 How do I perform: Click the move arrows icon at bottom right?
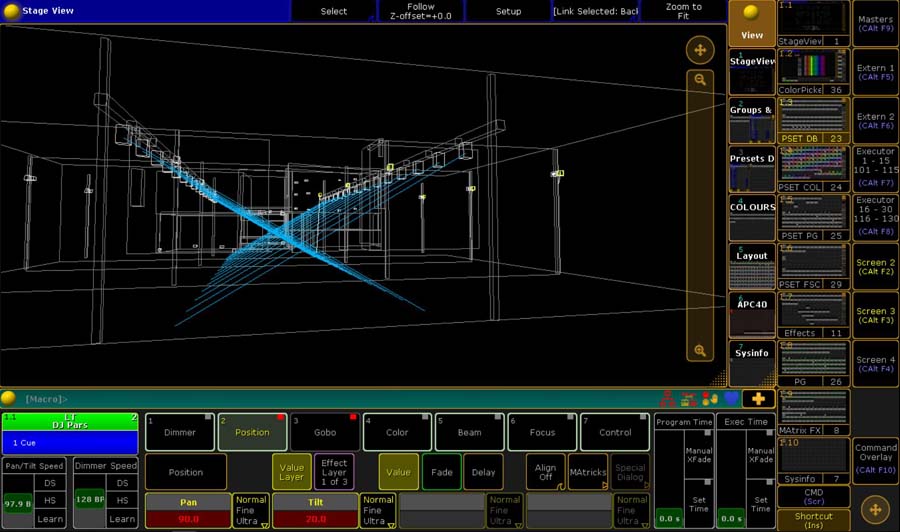(876, 509)
